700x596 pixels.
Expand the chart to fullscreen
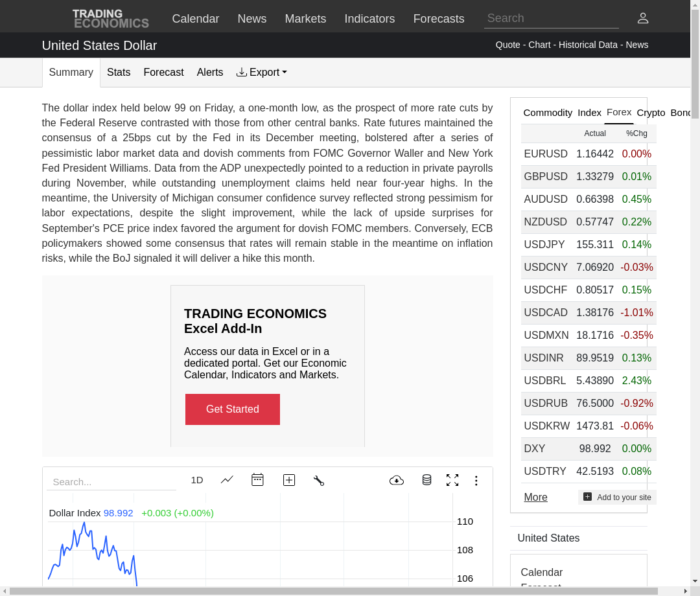452,480
